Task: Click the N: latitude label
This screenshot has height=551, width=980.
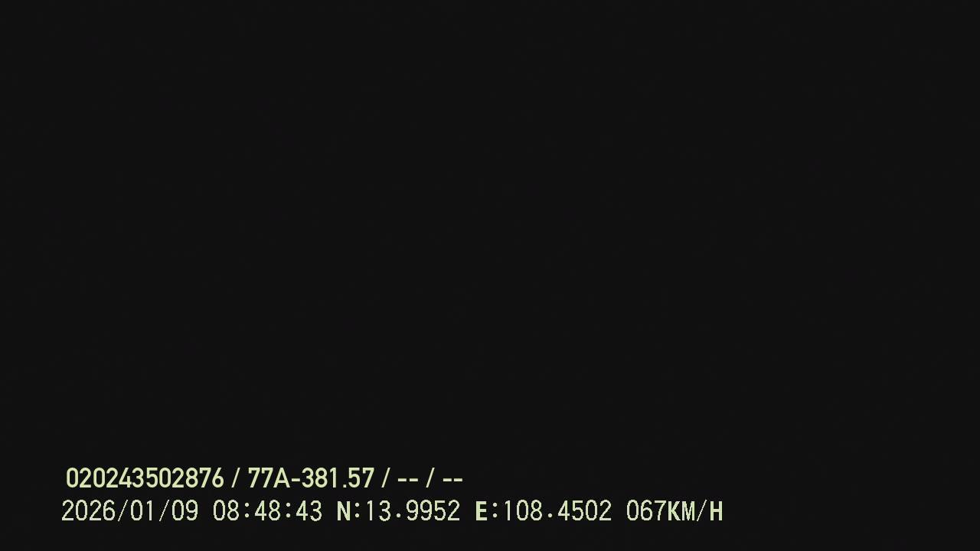Action: click(x=348, y=511)
